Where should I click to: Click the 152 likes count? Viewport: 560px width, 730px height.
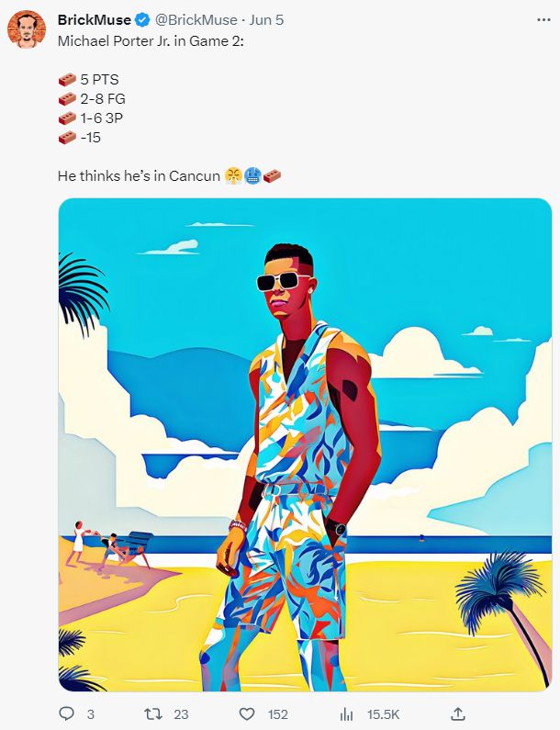click(x=278, y=714)
